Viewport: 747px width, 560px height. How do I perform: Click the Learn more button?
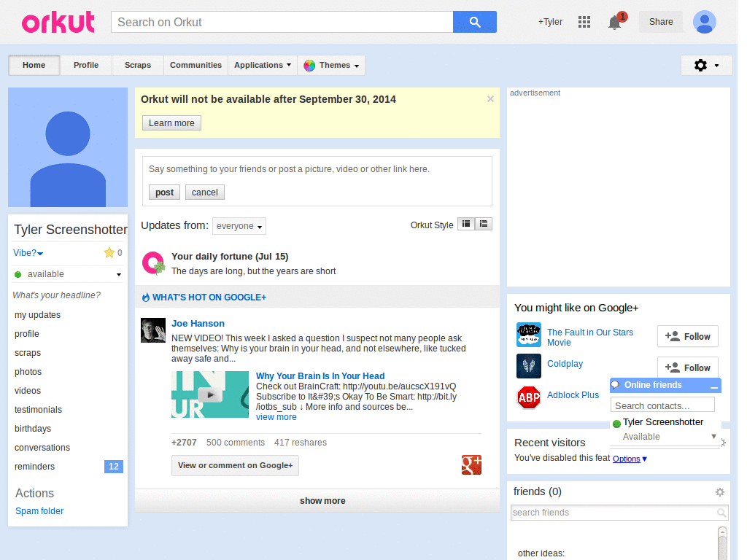click(171, 122)
